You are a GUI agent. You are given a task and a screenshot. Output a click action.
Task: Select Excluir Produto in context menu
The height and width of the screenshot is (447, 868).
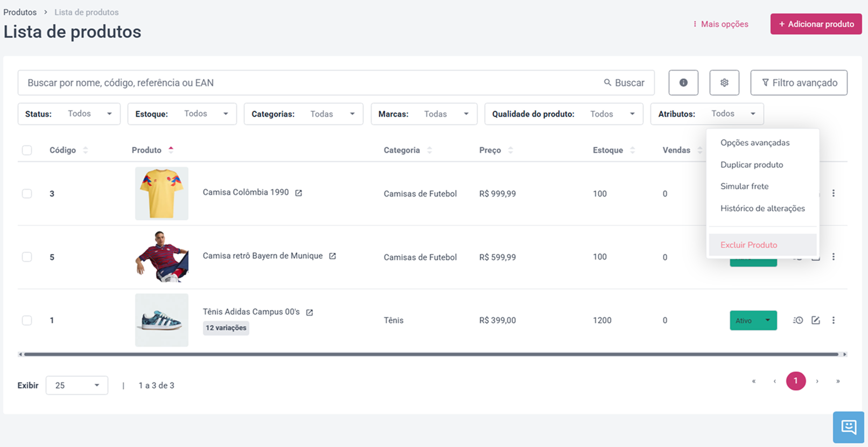[749, 245]
